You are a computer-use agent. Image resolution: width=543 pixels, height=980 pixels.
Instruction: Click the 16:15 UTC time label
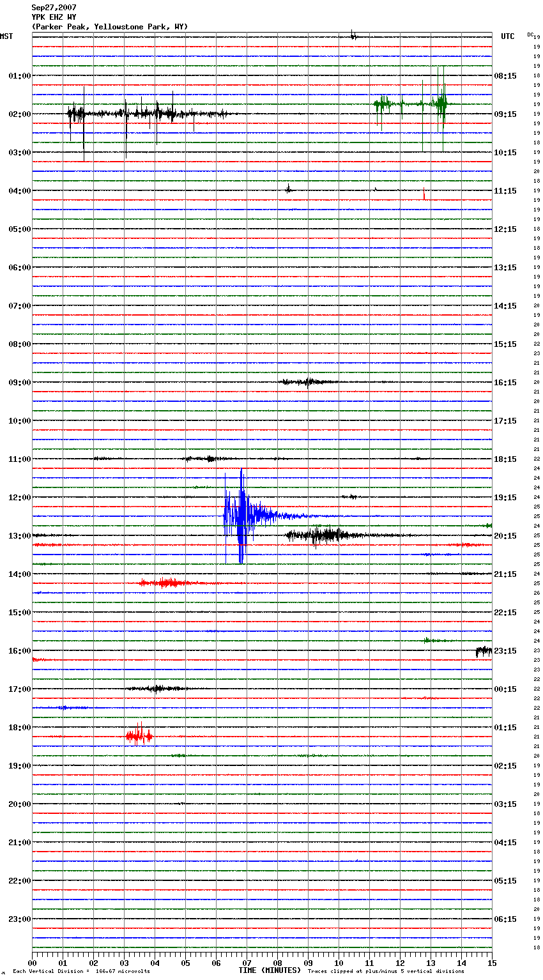pos(505,382)
